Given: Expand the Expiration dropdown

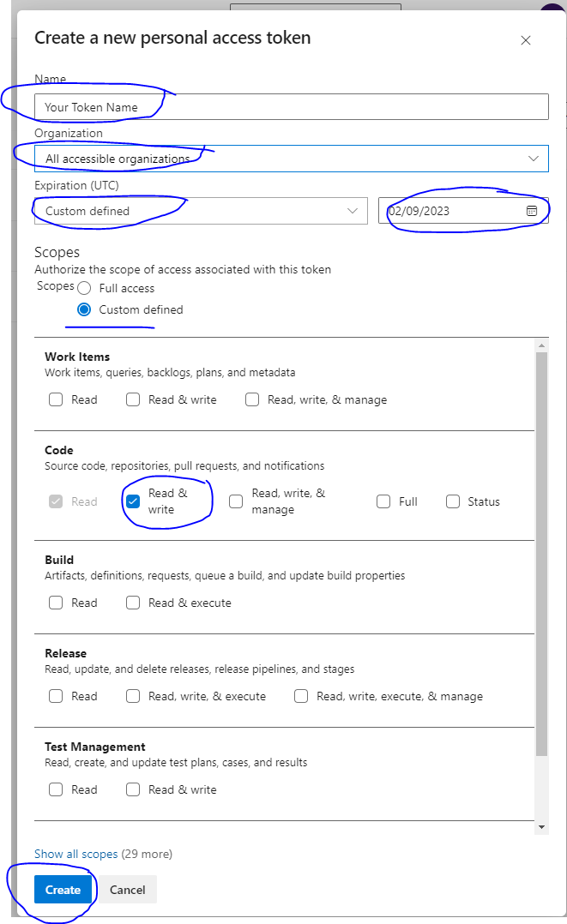Looking at the screenshot, I should 352,210.
